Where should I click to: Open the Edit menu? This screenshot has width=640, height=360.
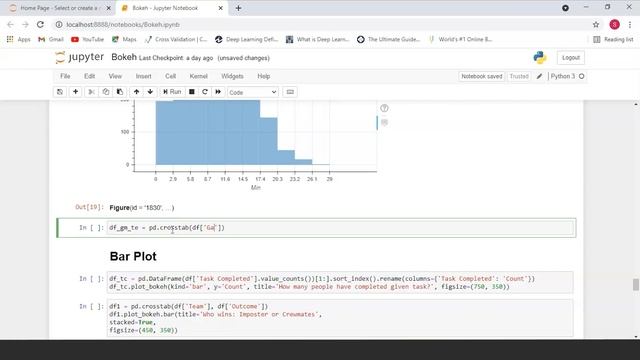point(89,76)
